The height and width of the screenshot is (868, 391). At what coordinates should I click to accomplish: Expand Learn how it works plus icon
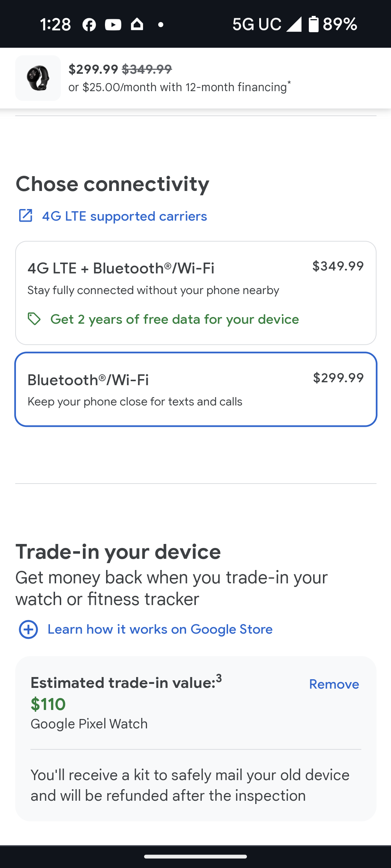click(x=28, y=630)
